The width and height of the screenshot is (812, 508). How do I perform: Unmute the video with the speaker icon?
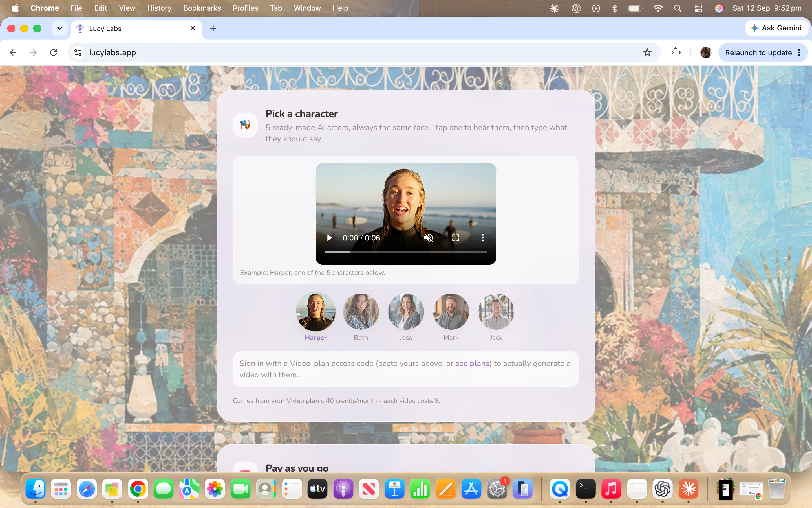429,238
